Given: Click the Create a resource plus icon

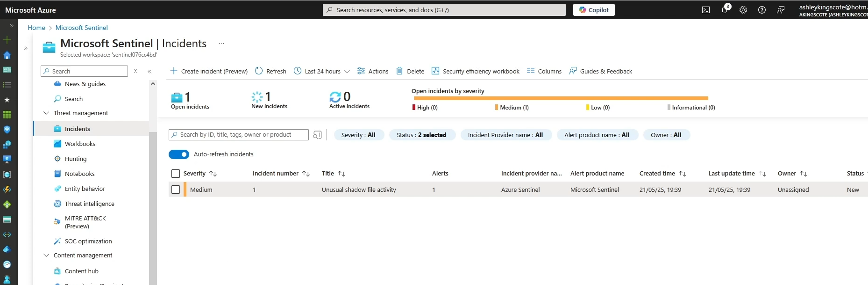Looking at the screenshot, I should point(7,40).
